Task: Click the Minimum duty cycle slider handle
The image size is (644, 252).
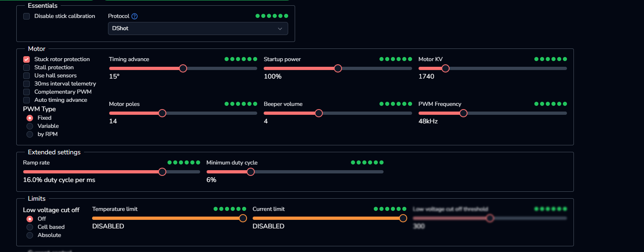Action: pos(251,172)
